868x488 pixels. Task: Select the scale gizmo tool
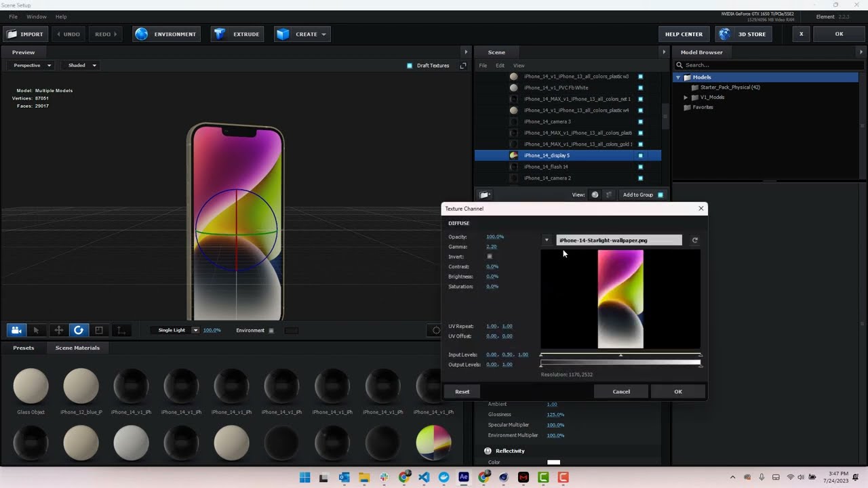(99, 330)
